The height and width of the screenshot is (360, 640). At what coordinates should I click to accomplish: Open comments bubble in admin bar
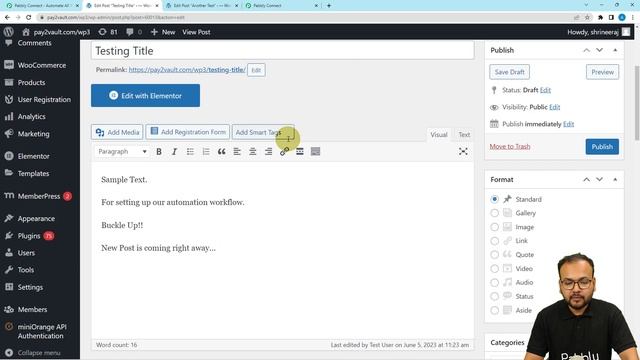[x=134, y=32]
